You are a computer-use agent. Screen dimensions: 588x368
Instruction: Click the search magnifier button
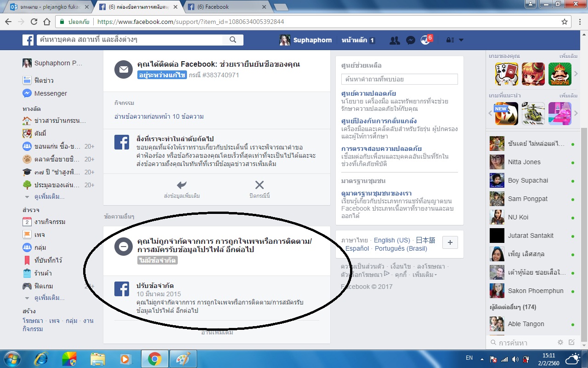coord(233,40)
